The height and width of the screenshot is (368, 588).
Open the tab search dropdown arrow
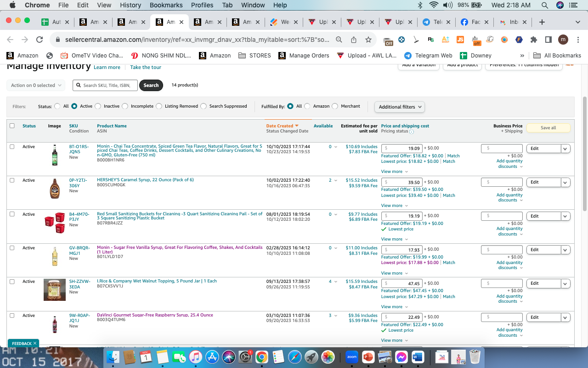(x=577, y=22)
